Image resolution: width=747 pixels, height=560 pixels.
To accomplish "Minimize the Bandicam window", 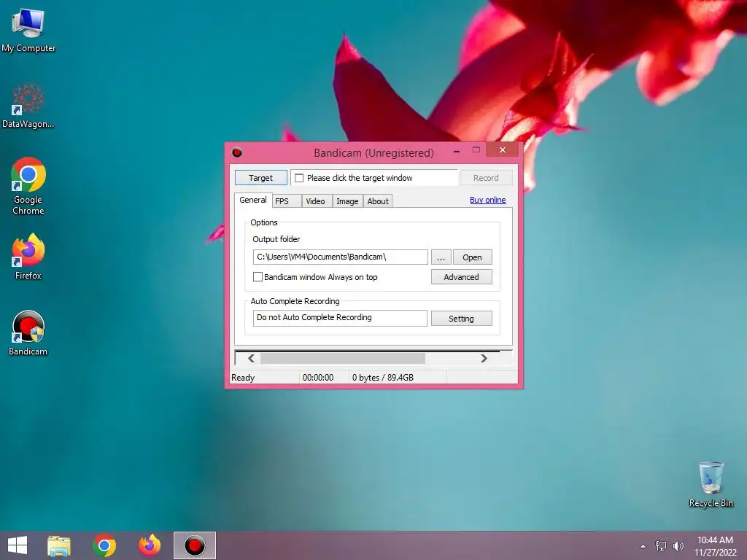I will click(x=457, y=150).
